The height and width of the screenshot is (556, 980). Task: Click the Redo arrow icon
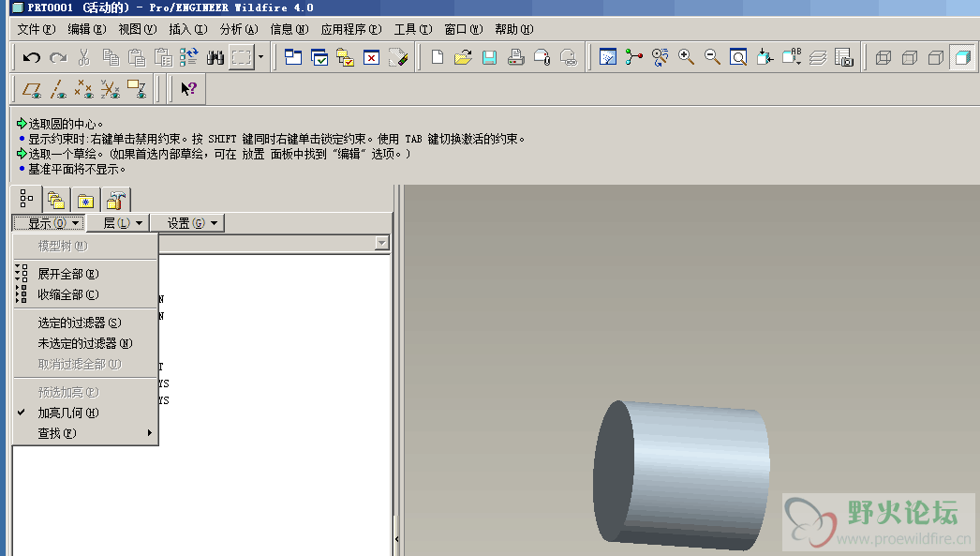58,58
